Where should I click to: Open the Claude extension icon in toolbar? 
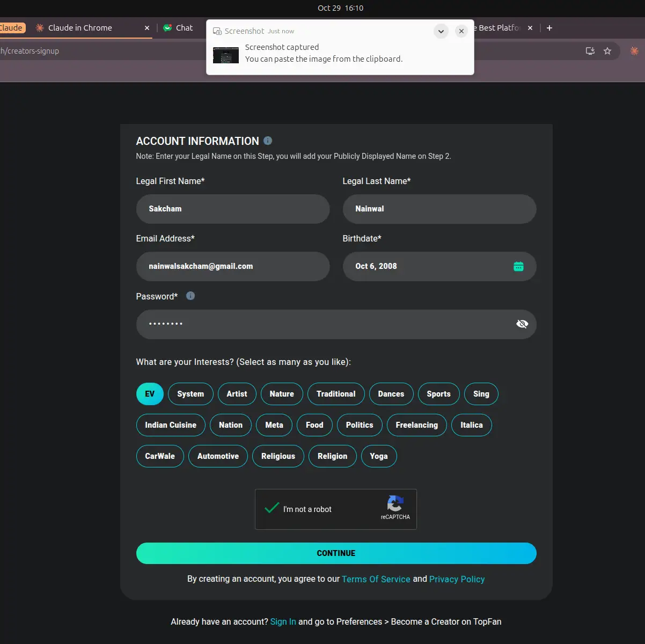click(x=634, y=51)
